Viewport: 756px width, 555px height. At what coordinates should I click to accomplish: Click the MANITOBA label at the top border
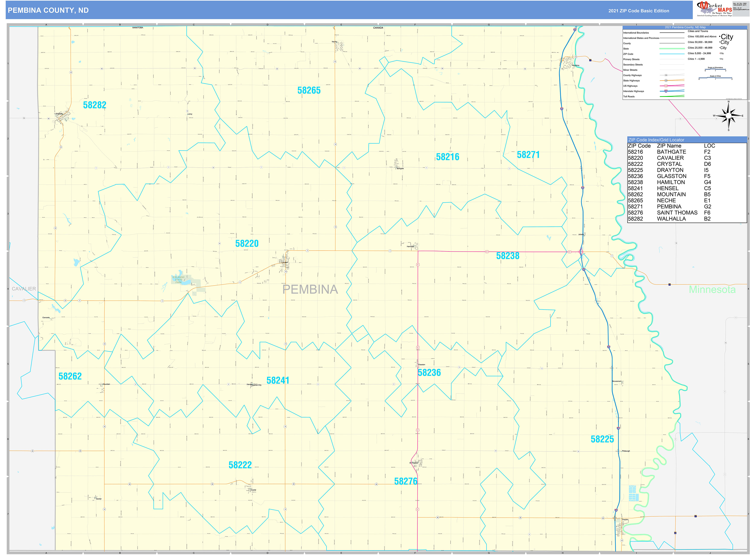pyautogui.click(x=138, y=28)
